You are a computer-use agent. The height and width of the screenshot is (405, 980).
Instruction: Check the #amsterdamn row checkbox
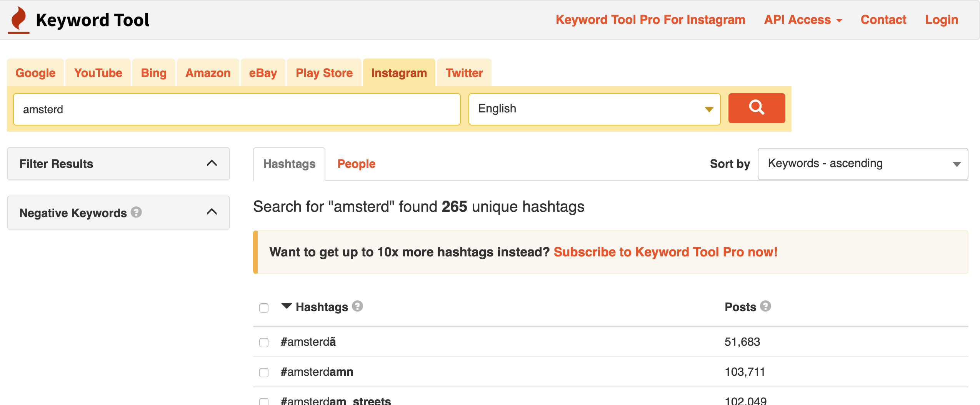[264, 372]
